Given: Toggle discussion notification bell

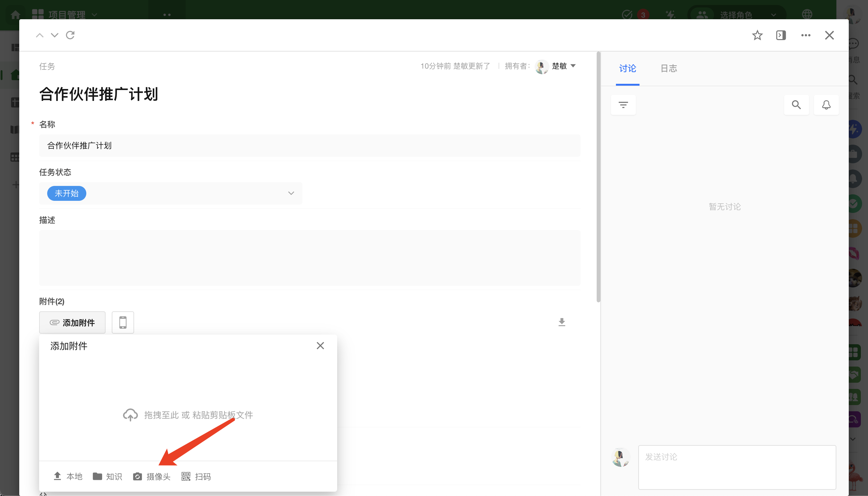Looking at the screenshot, I should coord(826,105).
